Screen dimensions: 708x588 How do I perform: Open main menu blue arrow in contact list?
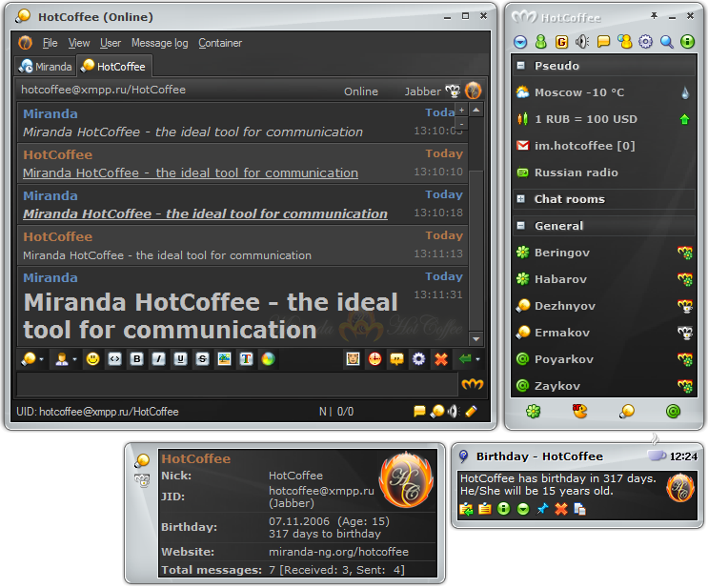point(520,42)
